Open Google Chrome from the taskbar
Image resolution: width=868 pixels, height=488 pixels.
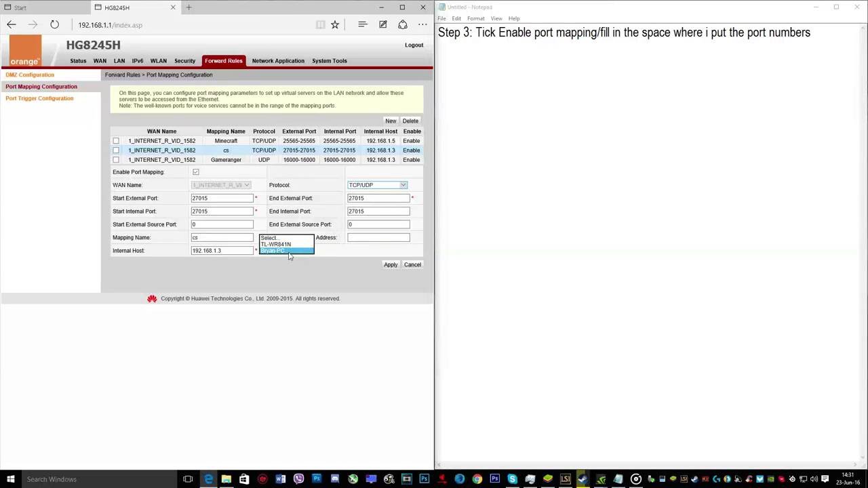[x=477, y=479]
